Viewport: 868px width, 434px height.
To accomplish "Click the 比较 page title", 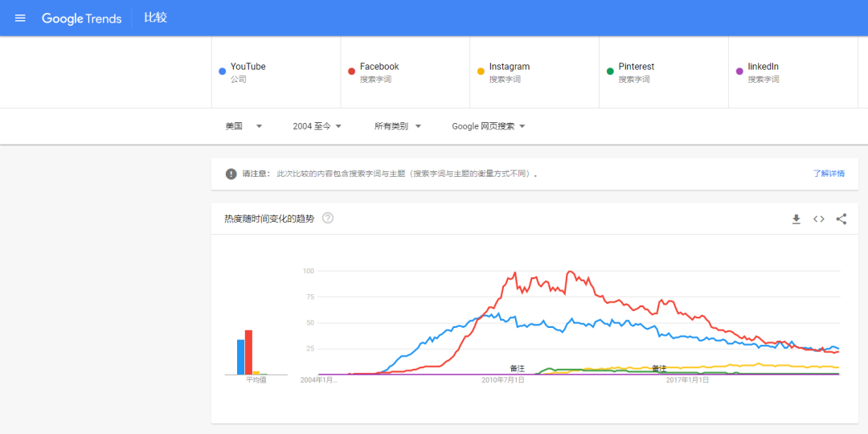I will (156, 18).
